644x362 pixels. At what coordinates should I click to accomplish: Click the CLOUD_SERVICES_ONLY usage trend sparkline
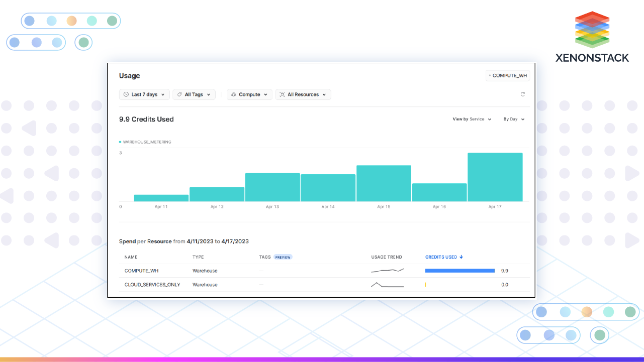[387, 285]
